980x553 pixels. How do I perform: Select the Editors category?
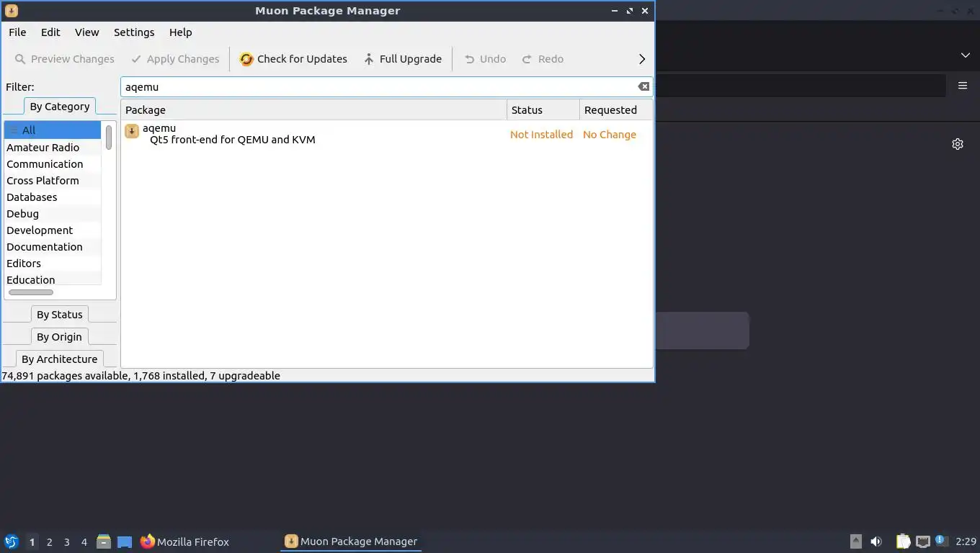tap(53, 264)
